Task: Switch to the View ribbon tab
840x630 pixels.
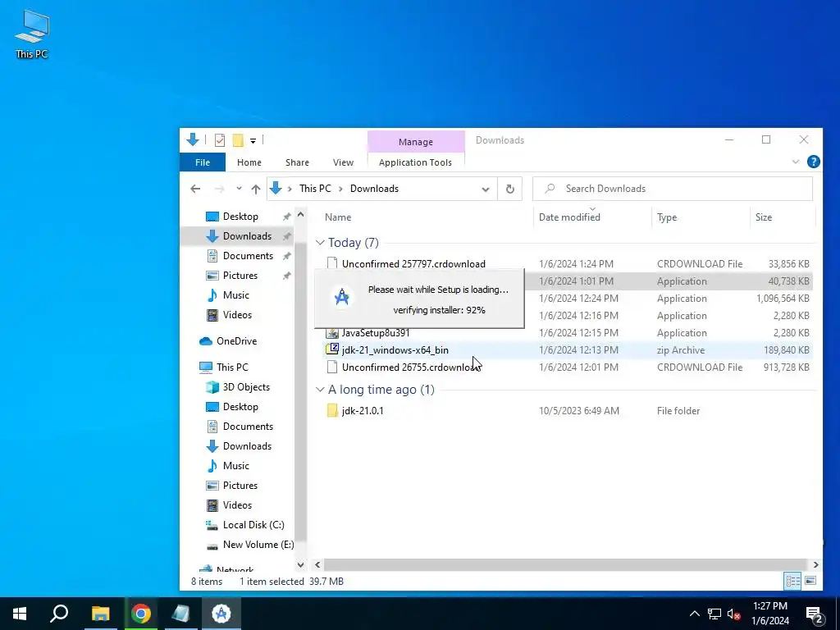Action: click(x=343, y=162)
